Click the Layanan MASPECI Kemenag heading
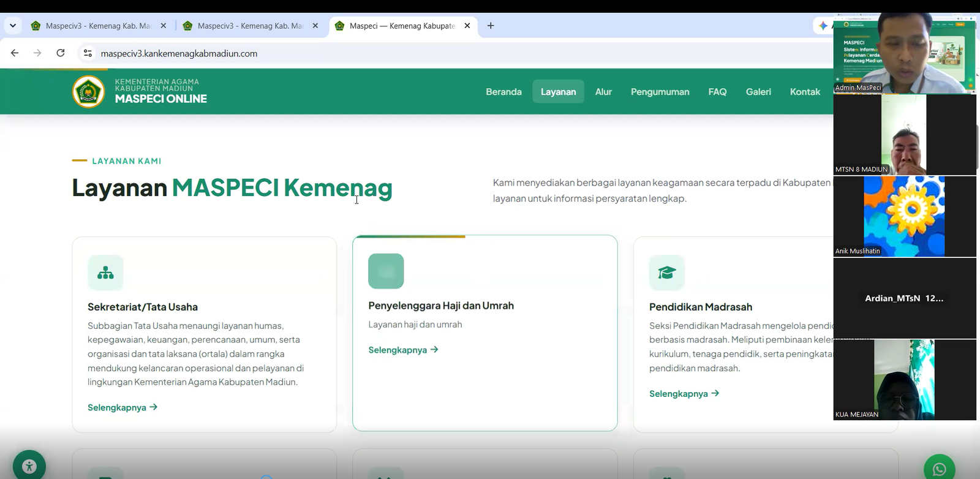Screen dimensions: 980x479 [x=232, y=188]
